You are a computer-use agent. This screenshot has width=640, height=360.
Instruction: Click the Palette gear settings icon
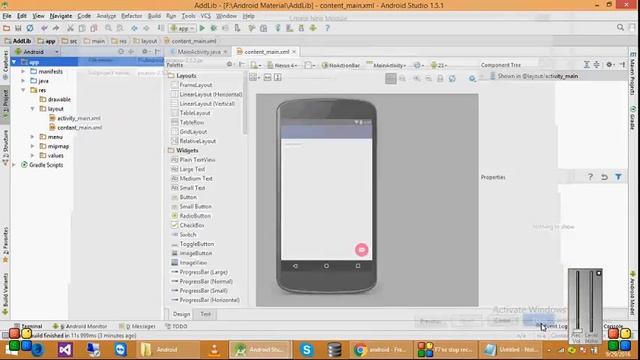pyautogui.click(x=229, y=64)
